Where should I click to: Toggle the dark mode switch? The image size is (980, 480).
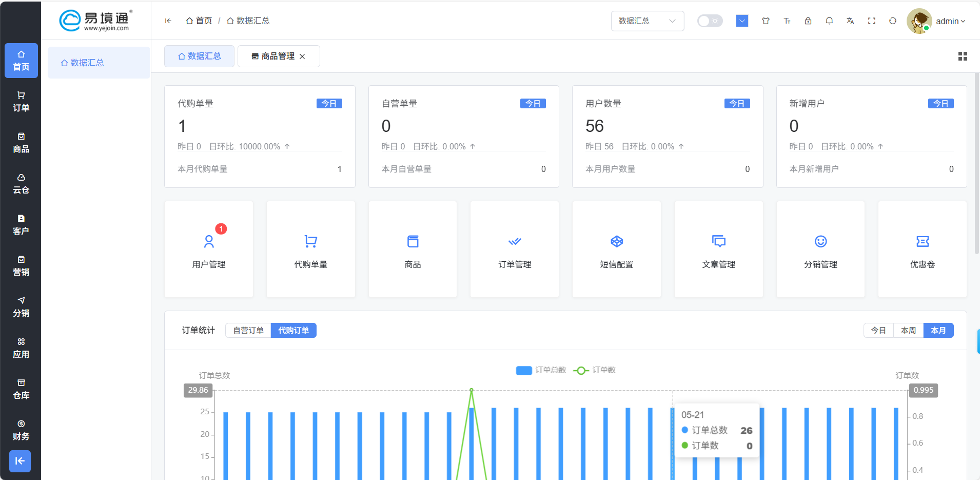click(710, 21)
